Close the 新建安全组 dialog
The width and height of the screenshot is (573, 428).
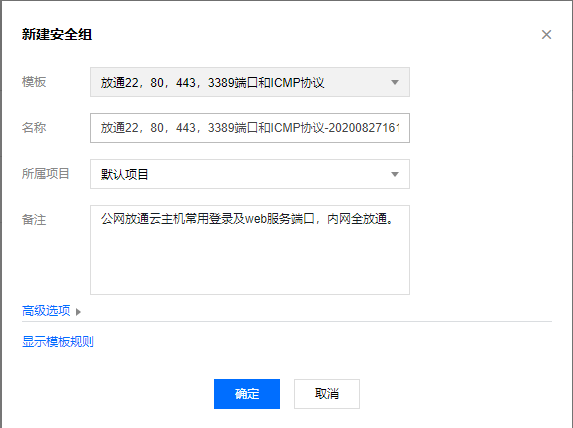pyautogui.click(x=546, y=35)
